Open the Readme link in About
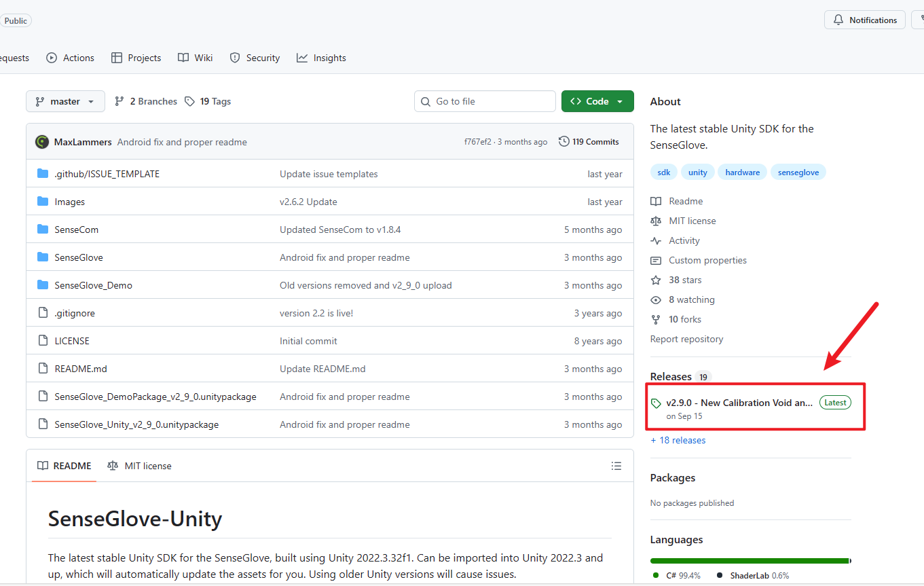The height and width of the screenshot is (586, 924). click(677, 201)
